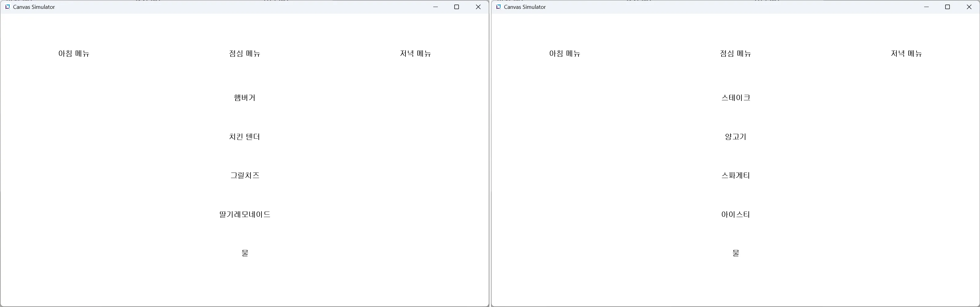Pick 스파게티 from the dinner list
The width and height of the screenshot is (980, 307).
[x=735, y=176]
